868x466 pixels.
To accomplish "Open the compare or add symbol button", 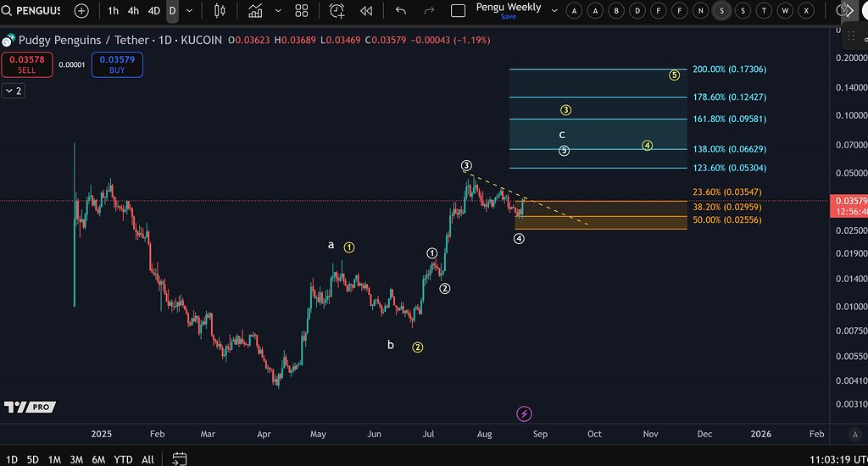I will [81, 11].
